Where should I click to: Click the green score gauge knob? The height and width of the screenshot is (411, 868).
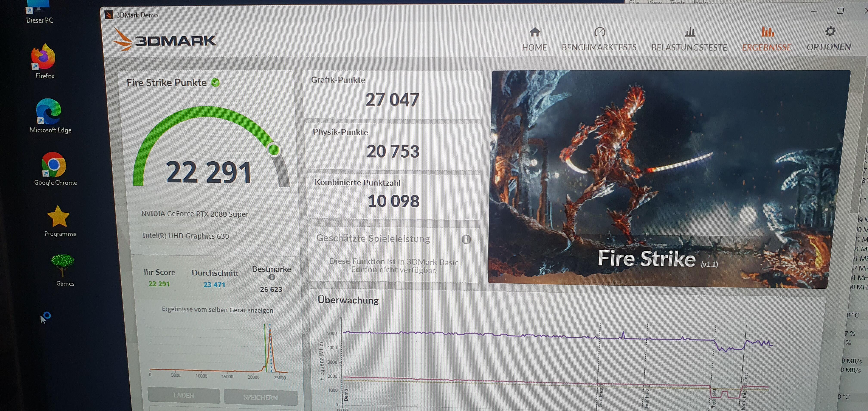274,150
